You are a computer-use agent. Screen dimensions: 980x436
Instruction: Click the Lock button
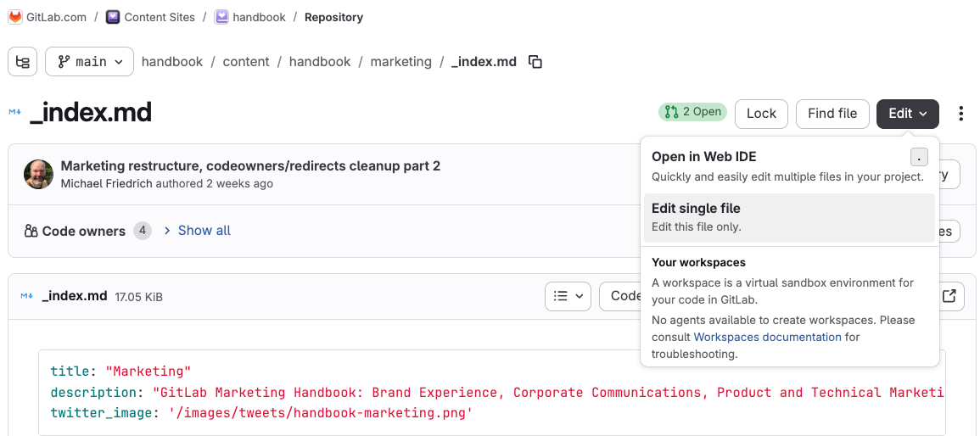tap(760, 114)
